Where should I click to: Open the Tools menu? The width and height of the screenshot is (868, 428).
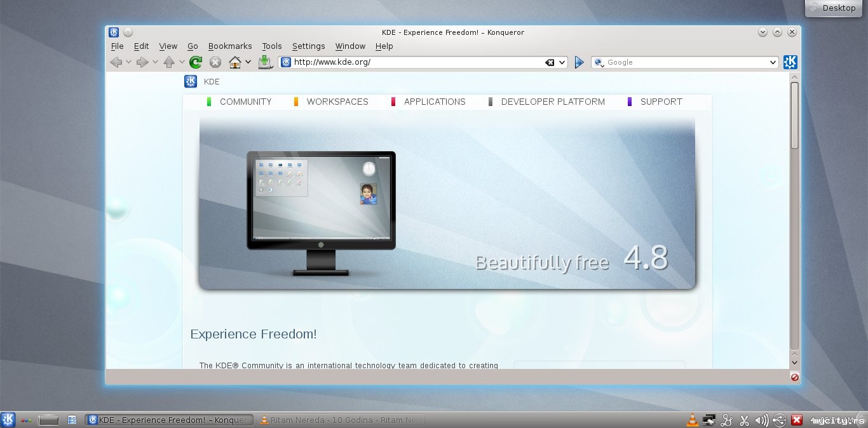click(x=272, y=46)
